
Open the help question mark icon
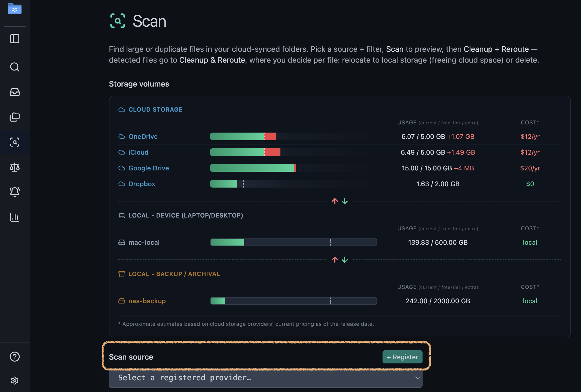[x=15, y=357]
